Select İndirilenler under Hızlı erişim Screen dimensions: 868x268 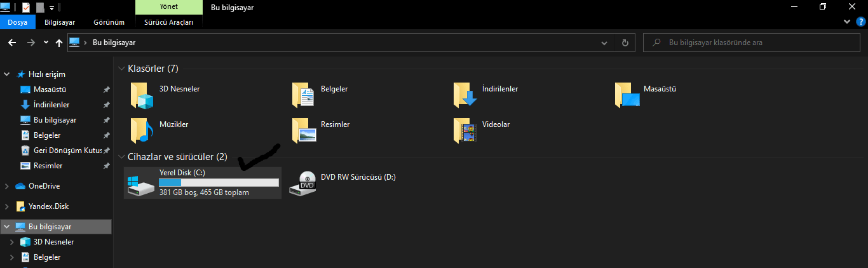[x=51, y=105]
